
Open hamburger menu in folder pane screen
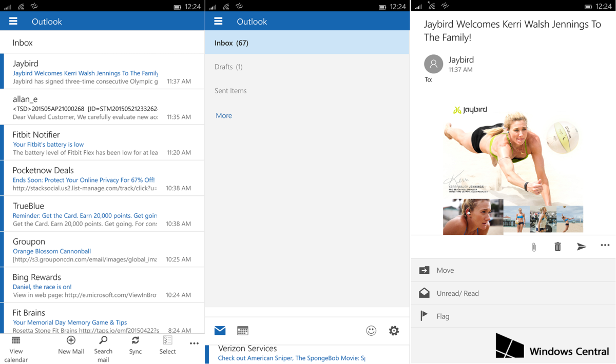[x=218, y=21]
